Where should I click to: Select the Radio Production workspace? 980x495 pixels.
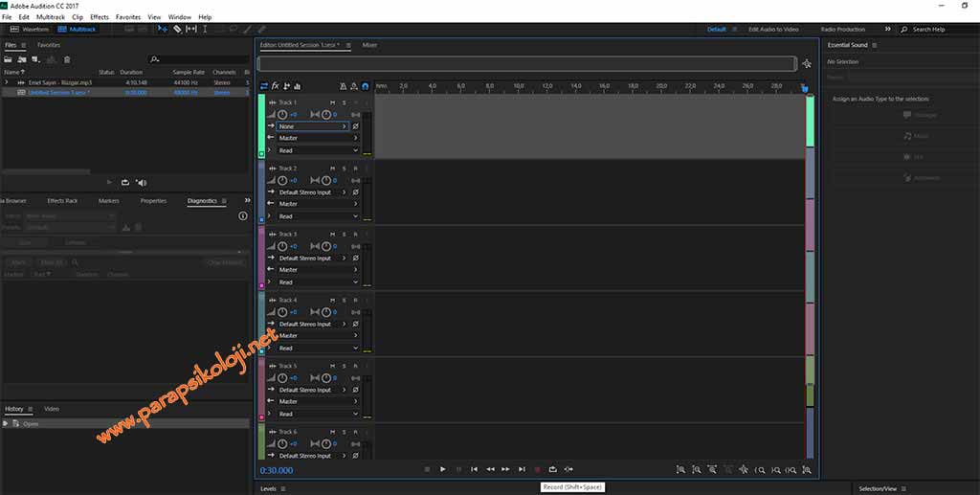(842, 30)
